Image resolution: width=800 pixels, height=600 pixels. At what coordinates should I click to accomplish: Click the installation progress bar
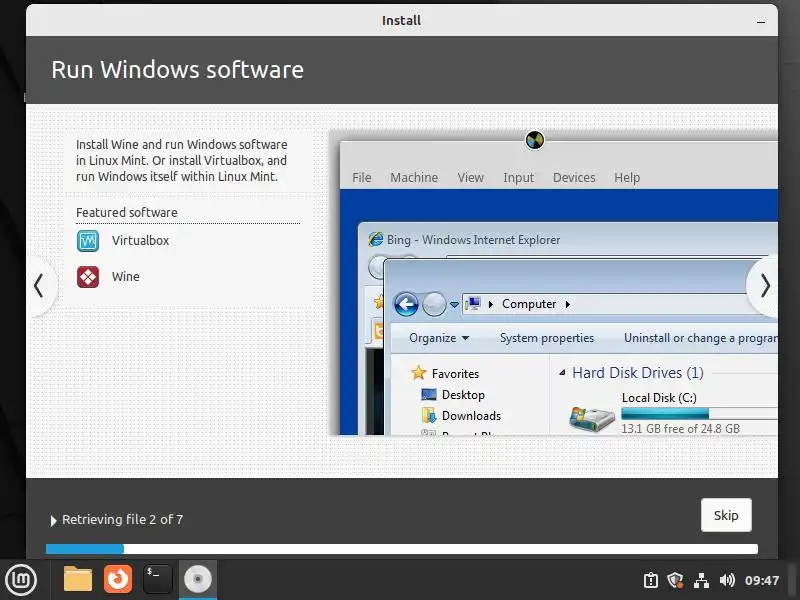tap(402, 549)
